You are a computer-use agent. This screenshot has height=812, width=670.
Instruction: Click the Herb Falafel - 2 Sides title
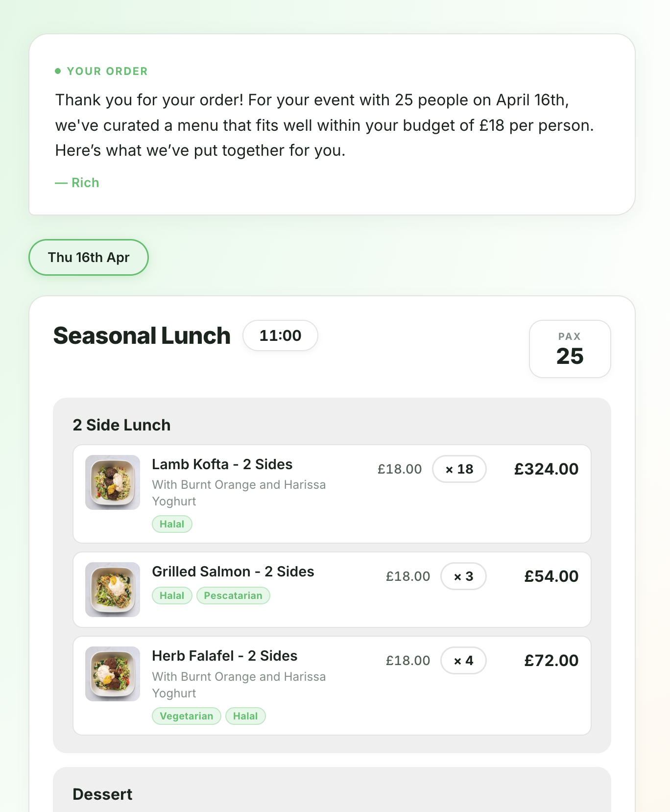click(x=224, y=656)
